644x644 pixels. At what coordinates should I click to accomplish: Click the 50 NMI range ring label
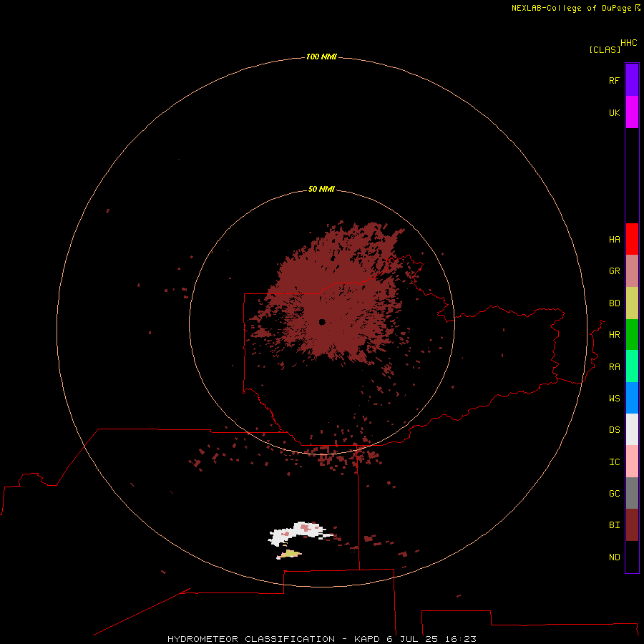(321, 190)
